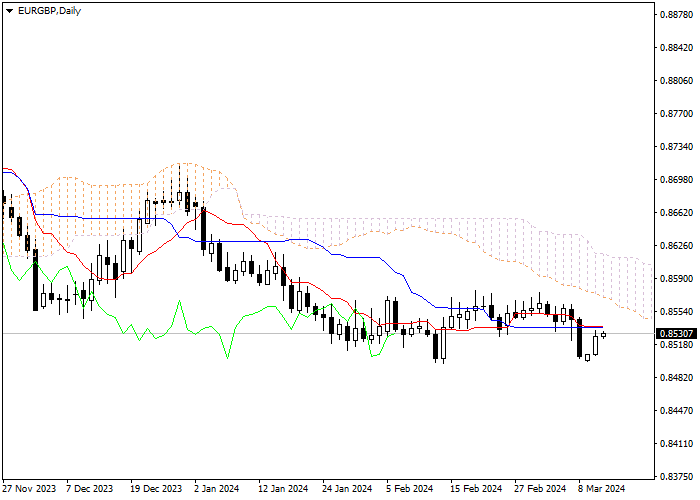Click the 12 Jan 2024 date label
Viewport: 700px width, 500px height.
tap(283, 489)
